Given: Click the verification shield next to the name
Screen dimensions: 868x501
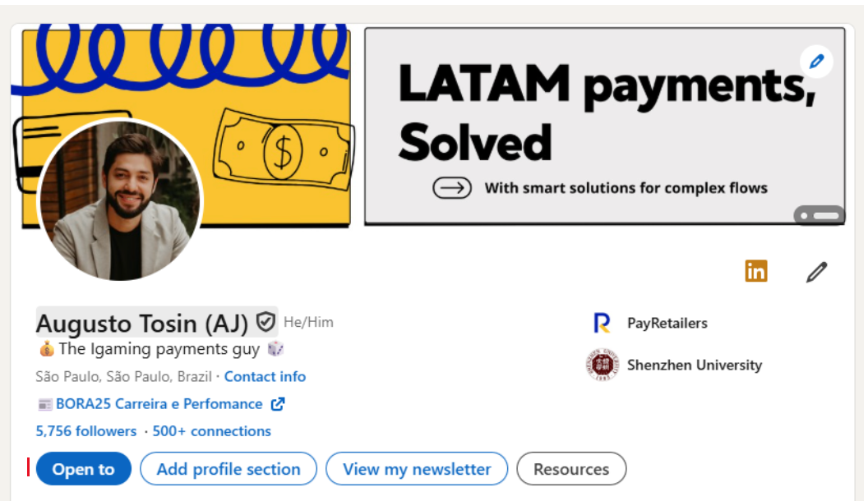Looking at the screenshot, I should tap(265, 322).
